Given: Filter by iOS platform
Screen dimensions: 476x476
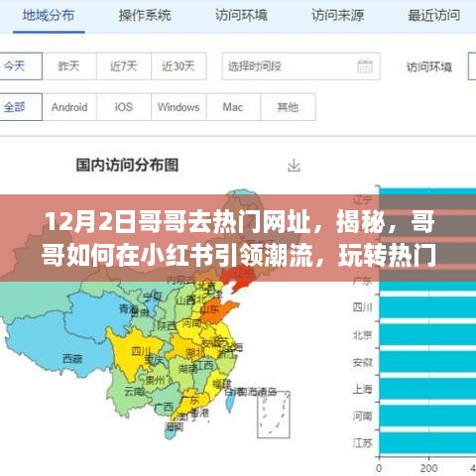Looking at the screenshot, I should click(x=124, y=107).
